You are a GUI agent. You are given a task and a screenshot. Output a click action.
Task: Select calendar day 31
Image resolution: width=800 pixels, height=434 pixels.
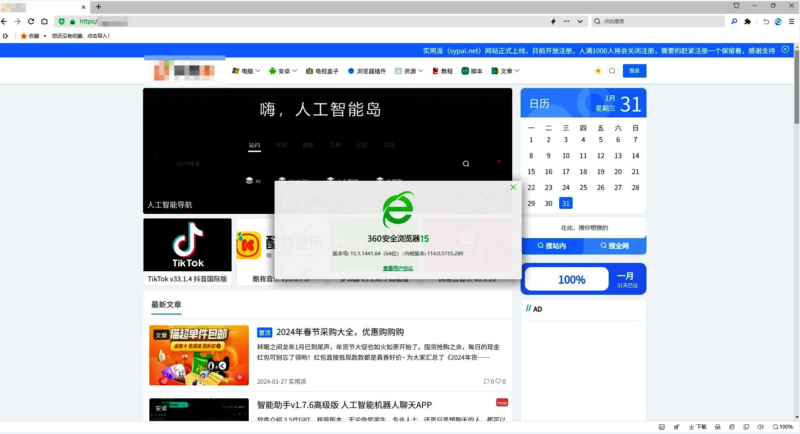click(x=565, y=203)
